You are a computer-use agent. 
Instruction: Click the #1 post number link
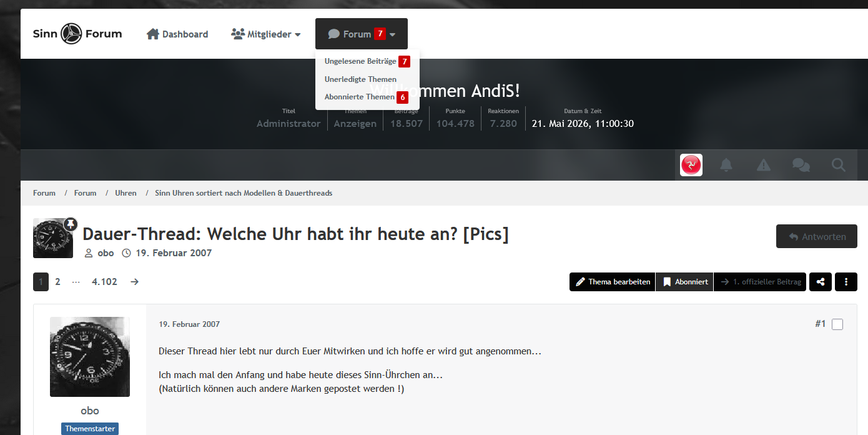[x=821, y=324]
